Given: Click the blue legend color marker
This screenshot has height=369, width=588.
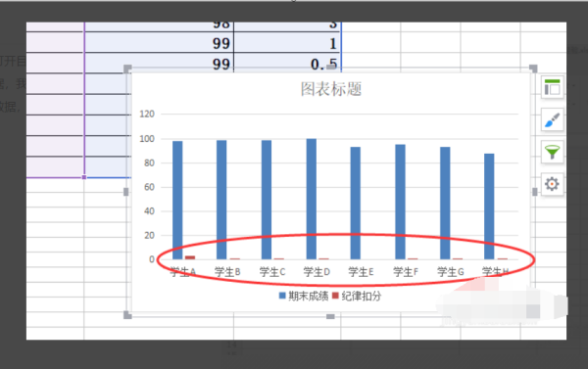Looking at the screenshot, I should coord(282,296).
